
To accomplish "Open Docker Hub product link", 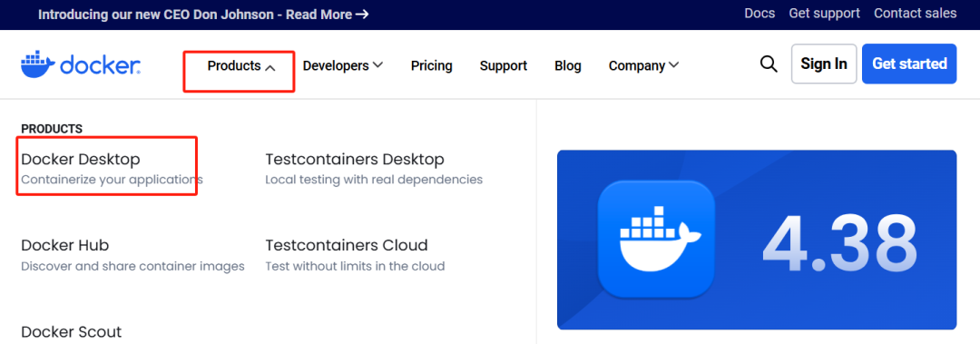I will tap(65, 245).
